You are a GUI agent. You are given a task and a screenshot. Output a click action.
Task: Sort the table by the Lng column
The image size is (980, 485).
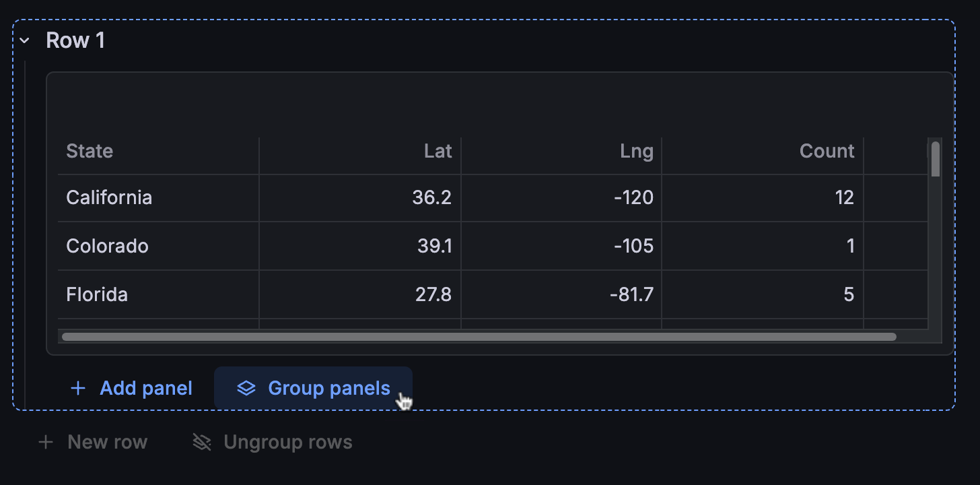(x=637, y=151)
